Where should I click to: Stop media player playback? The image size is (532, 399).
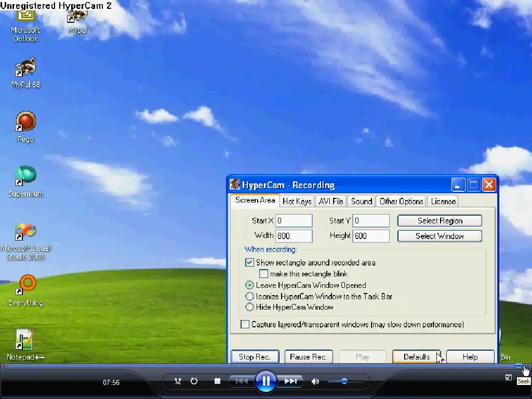218,381
